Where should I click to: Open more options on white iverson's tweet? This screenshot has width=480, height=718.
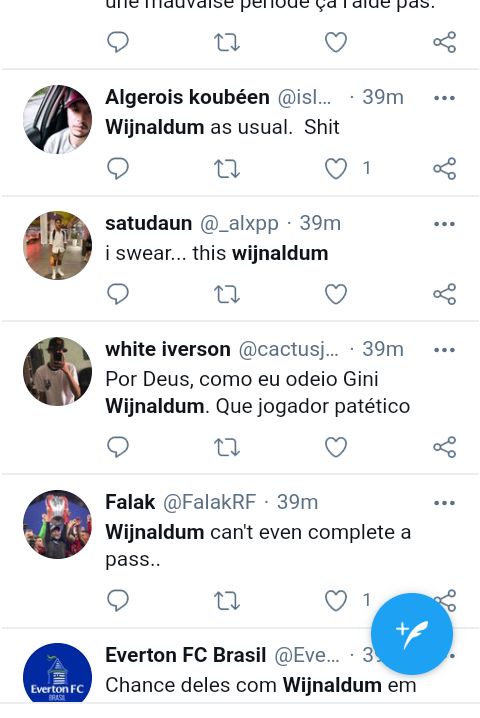(x=444, y=350)
